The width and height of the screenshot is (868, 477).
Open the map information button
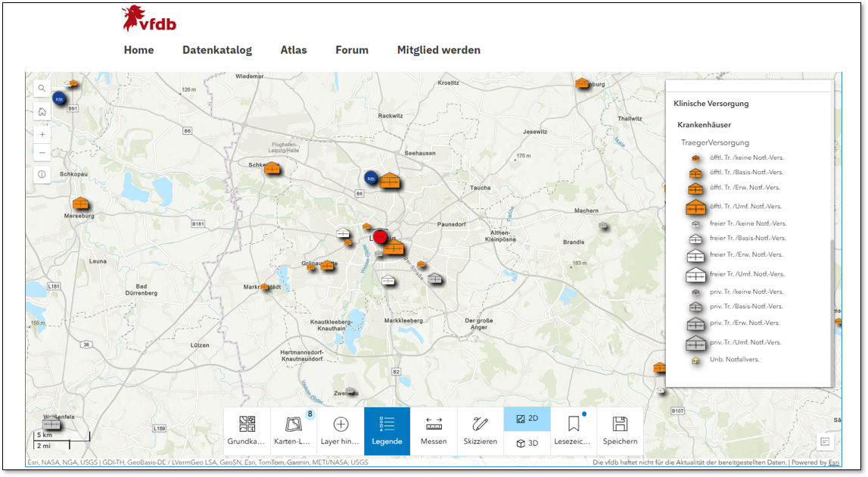click(42, 174)
